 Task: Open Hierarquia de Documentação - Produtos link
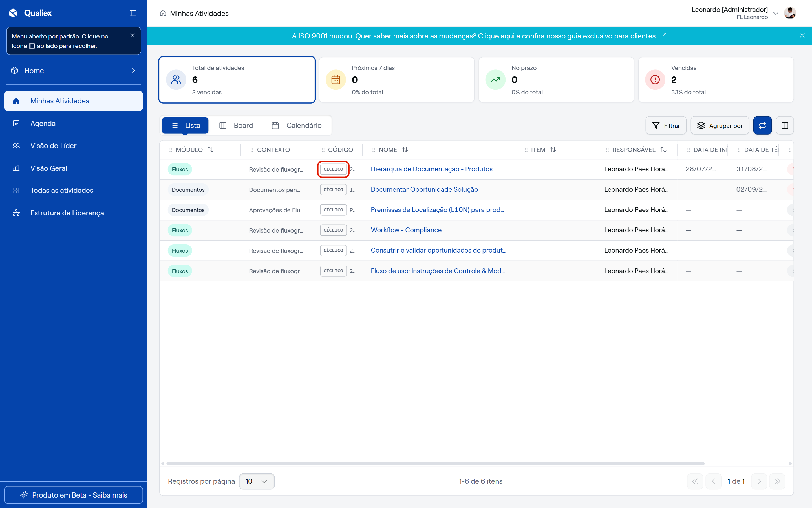[x=431, y=169]
